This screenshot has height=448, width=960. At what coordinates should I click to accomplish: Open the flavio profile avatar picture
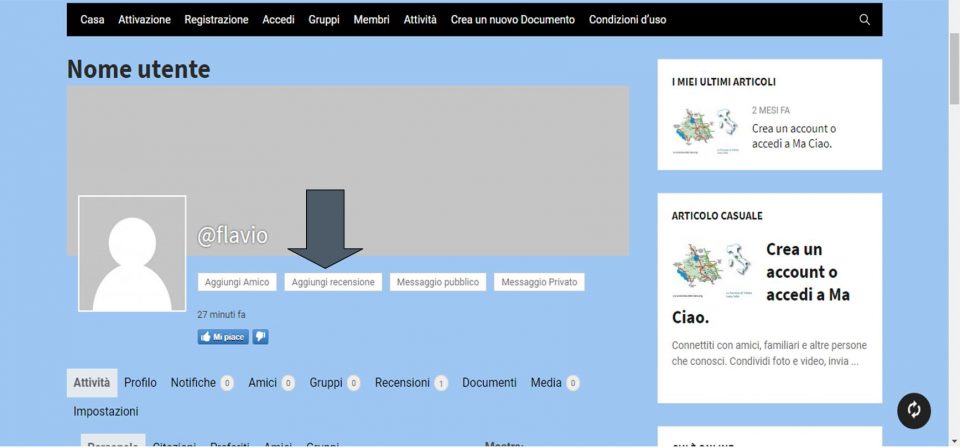coord(132,253)
